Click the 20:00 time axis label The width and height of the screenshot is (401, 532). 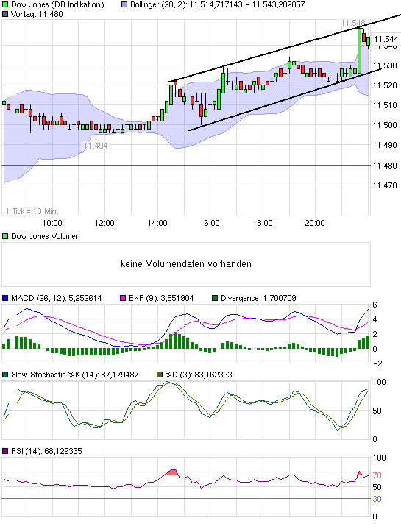click(315, 223)
